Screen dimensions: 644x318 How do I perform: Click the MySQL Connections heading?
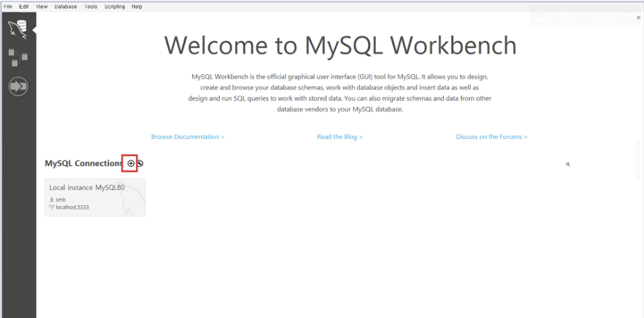pos(83,163)
